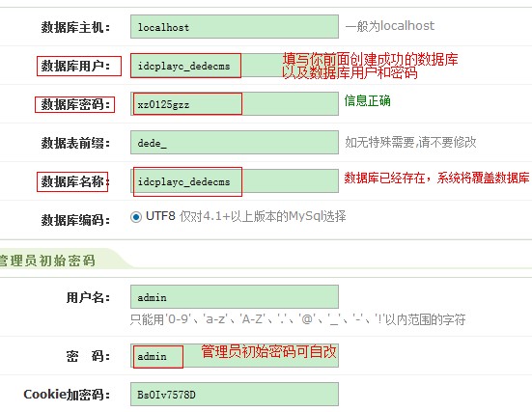The width and height of the screenshot is (532, 412).
Task: Click the 密 码 label
Action: tap(88, 356)
